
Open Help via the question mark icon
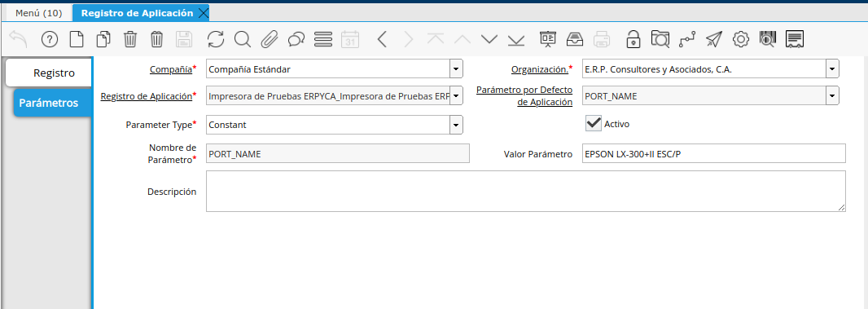(x=50, y=39)
